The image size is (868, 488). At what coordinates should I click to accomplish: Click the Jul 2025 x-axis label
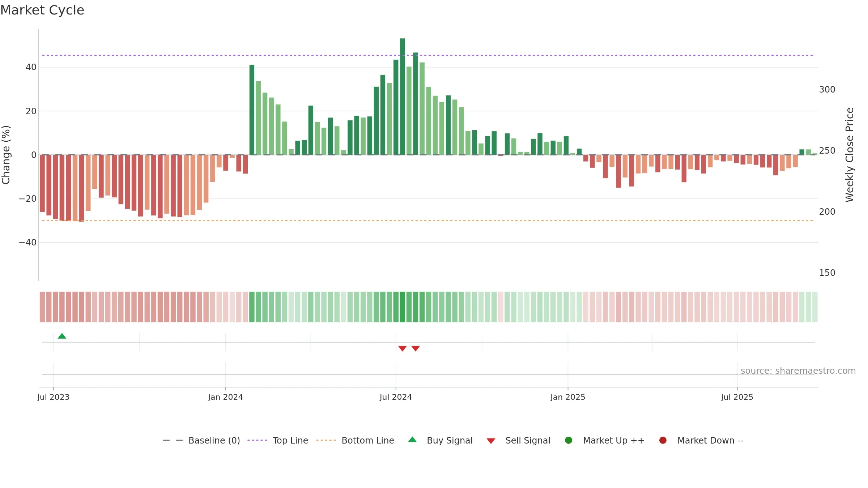tap(737, 397)
